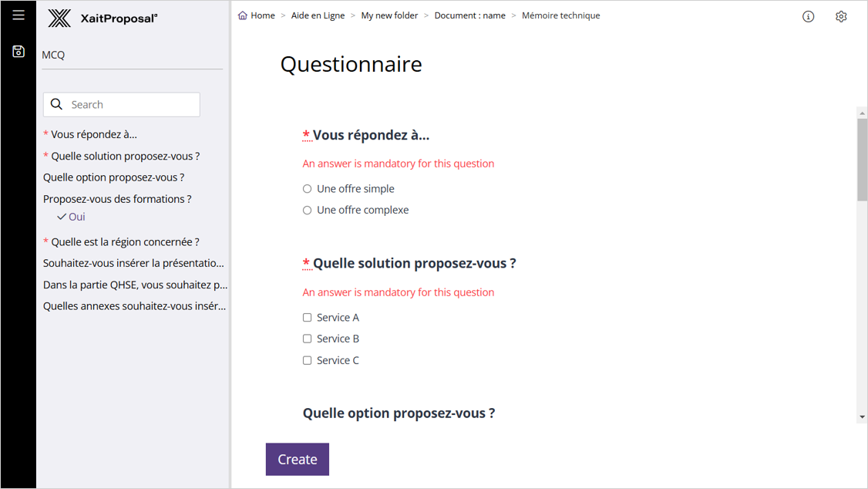The height and width of the screenshot is (489, 868).
Task: Select Proposez-vous des formations sidebar item
Action: (117, 199)
